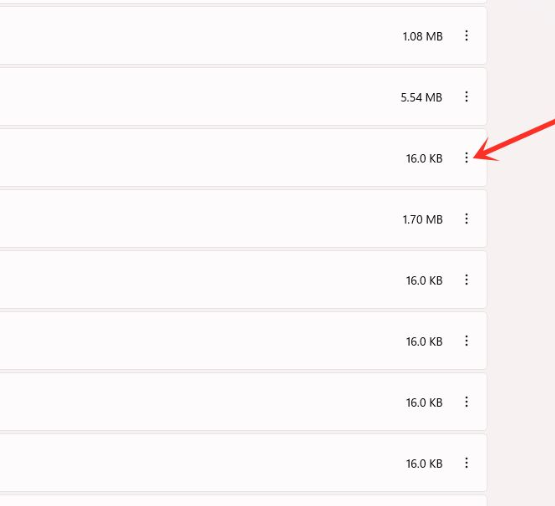The height and width of the screenshot is (506, 555).
Task: Open options for the fourth 16.0 KB entry listed
Action: coord(466,402)
